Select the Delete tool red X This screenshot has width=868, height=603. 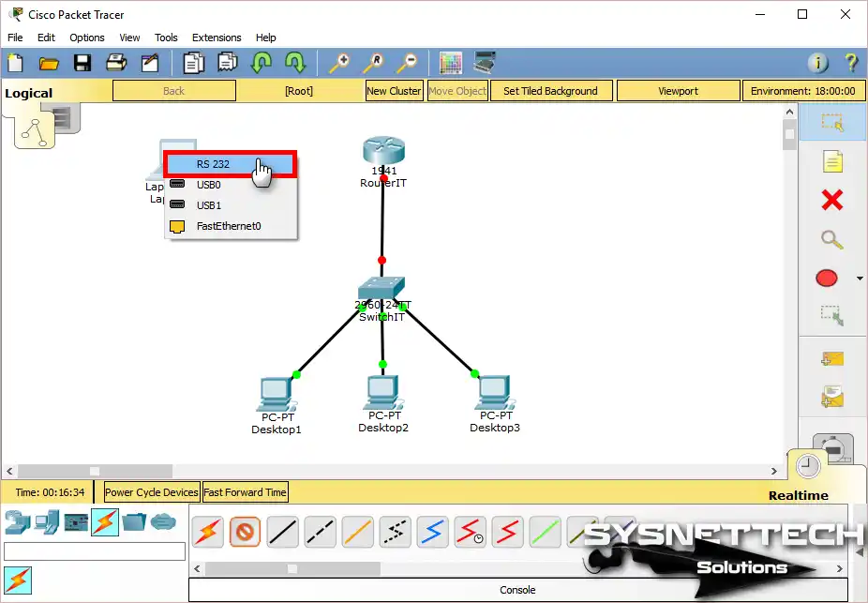click(x=831, y=200)
